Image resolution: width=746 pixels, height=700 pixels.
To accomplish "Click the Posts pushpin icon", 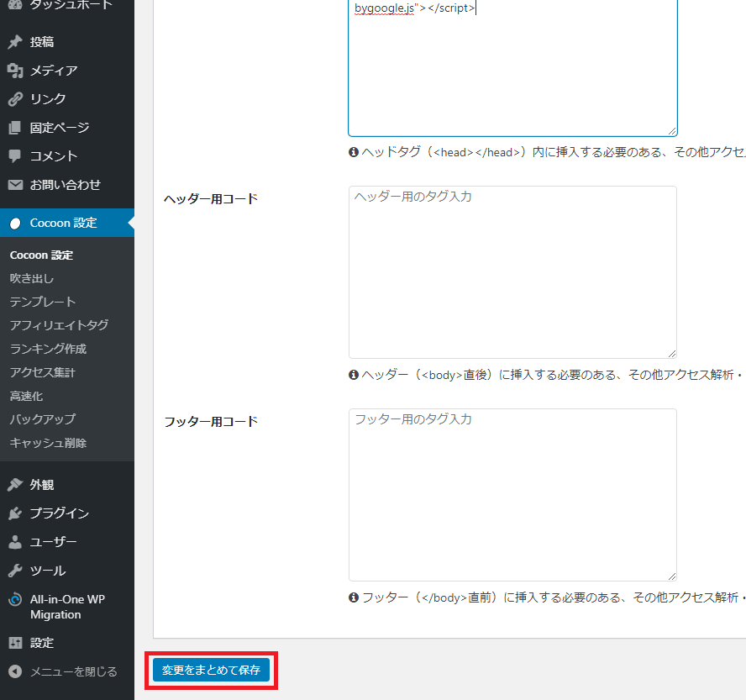I will click(15, 42).
